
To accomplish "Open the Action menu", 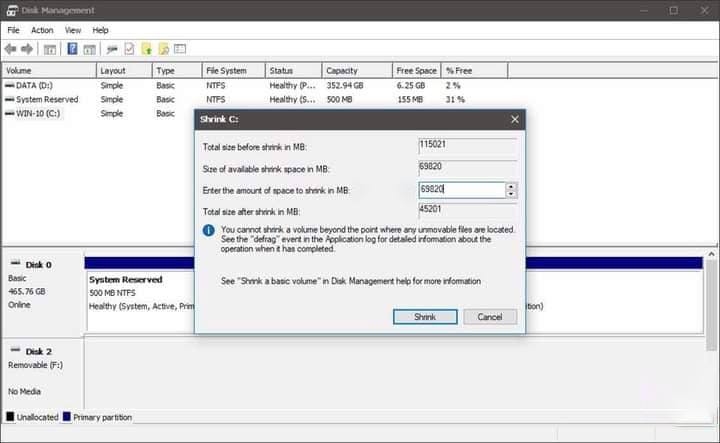I will (x=42, y=31).
